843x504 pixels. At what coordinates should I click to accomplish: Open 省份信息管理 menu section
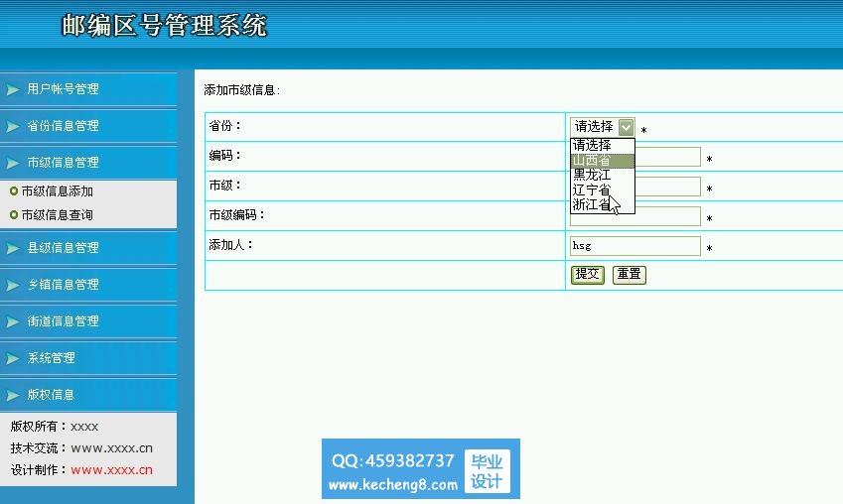(x=88, y=126)
